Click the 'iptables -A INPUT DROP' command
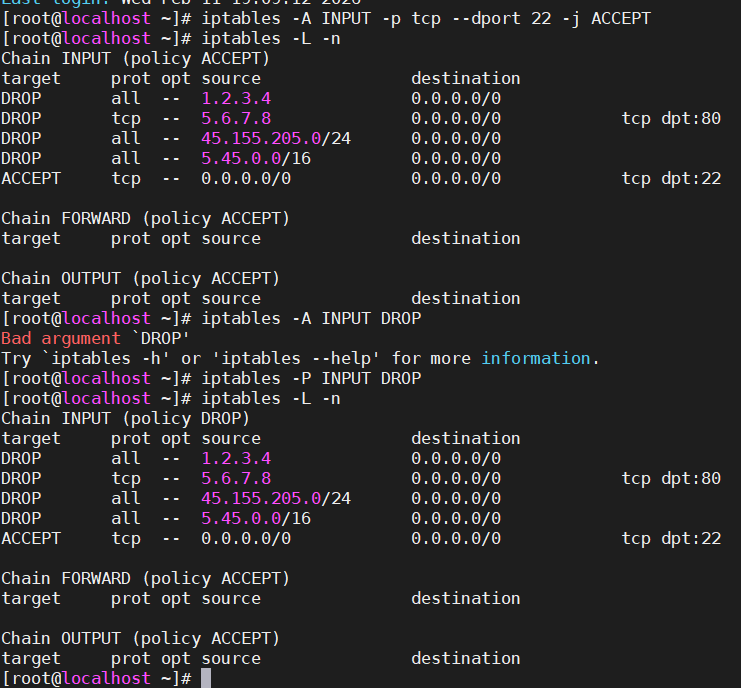Screen dimensions: 741x688 click(x=311, y=318)
